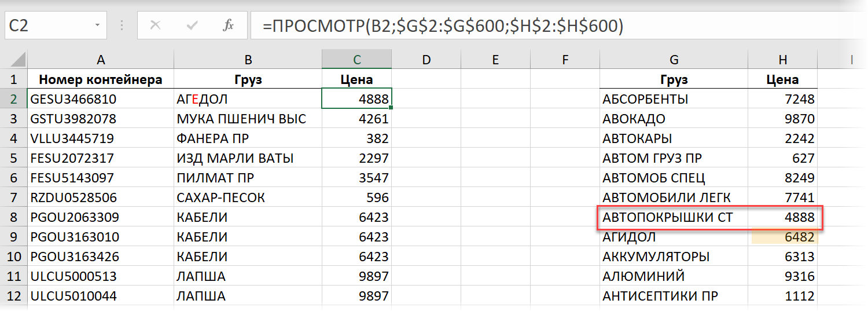868x311 pixels.
Task: Select column F header
Action: click(x=565, y=59)
